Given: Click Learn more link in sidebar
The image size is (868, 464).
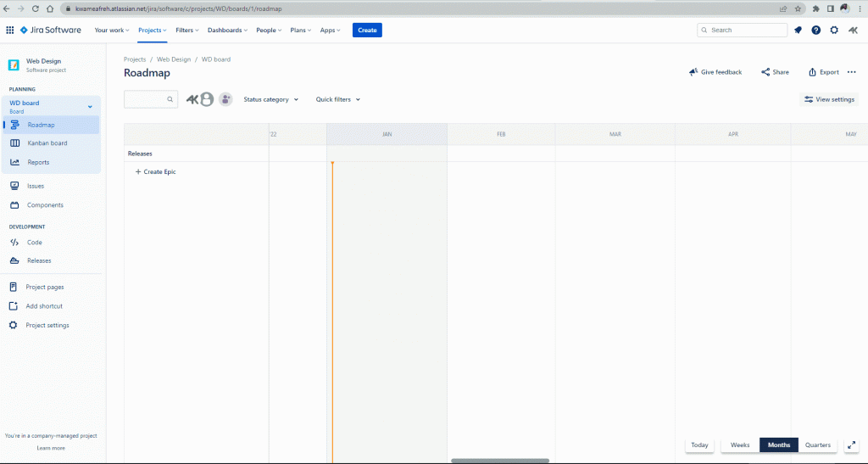Looking at the screenshot, I should 51,448.
